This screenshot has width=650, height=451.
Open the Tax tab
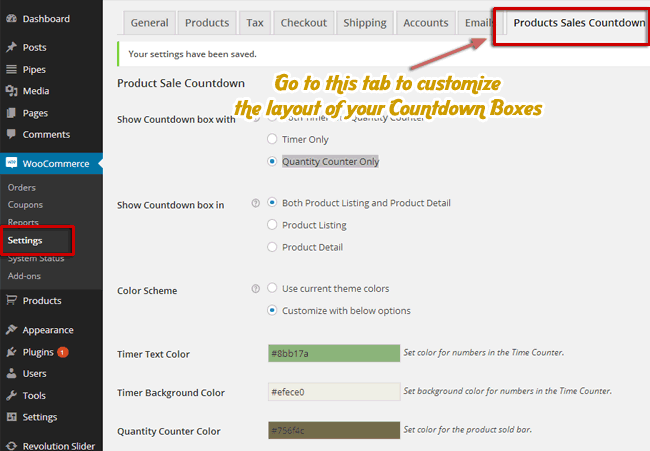point(255,23)
